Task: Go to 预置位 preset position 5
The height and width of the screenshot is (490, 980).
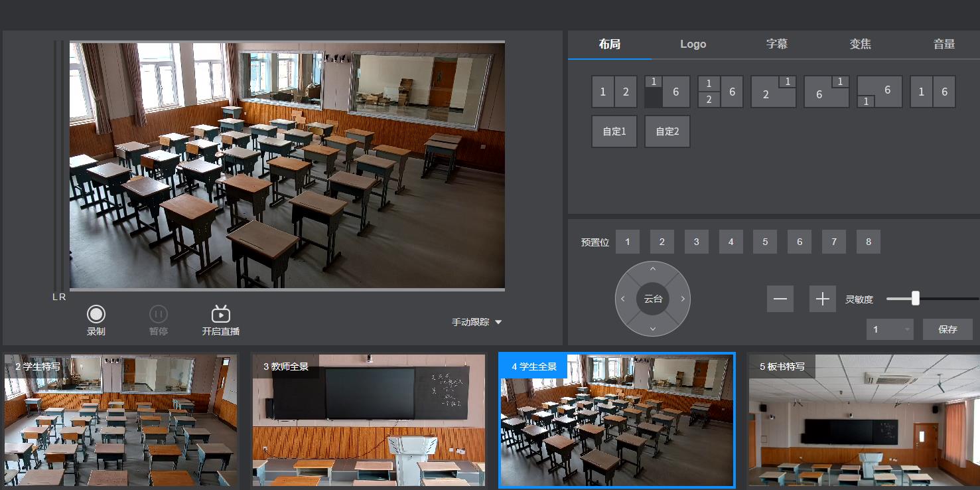Action: pyautogui.click(x=765, y=242)
